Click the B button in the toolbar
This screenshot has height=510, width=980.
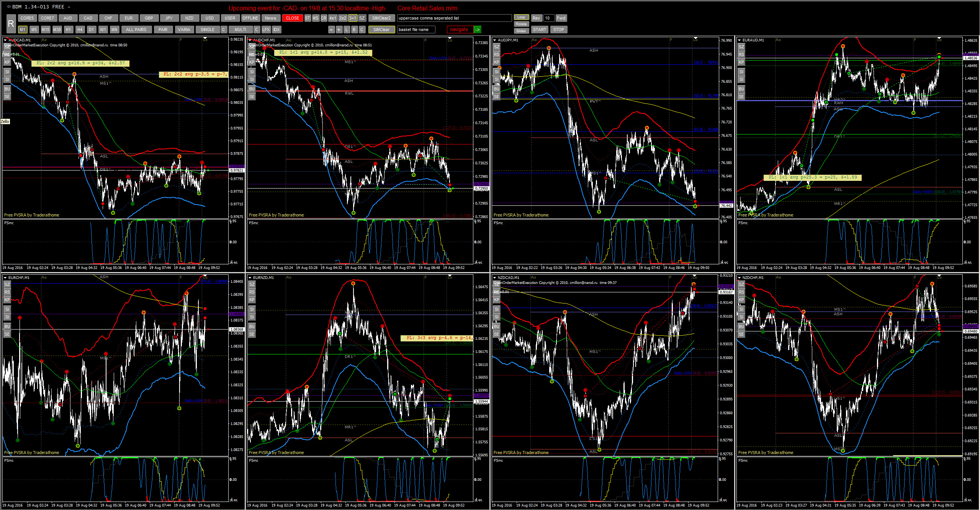(354, 30)
